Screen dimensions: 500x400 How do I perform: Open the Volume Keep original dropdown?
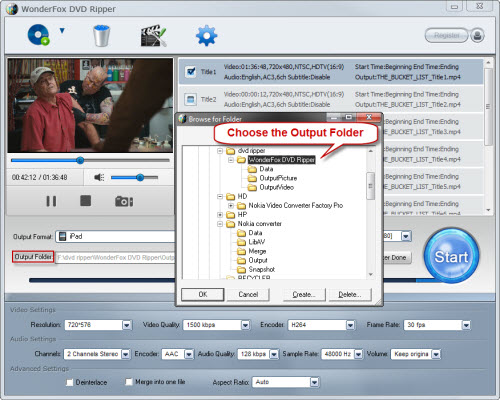click(436, 354)
